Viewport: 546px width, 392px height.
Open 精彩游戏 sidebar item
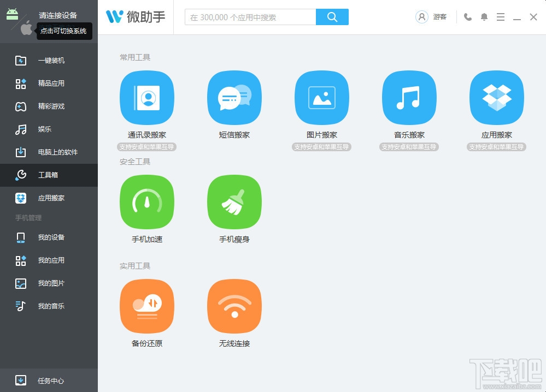coord(49,106)
